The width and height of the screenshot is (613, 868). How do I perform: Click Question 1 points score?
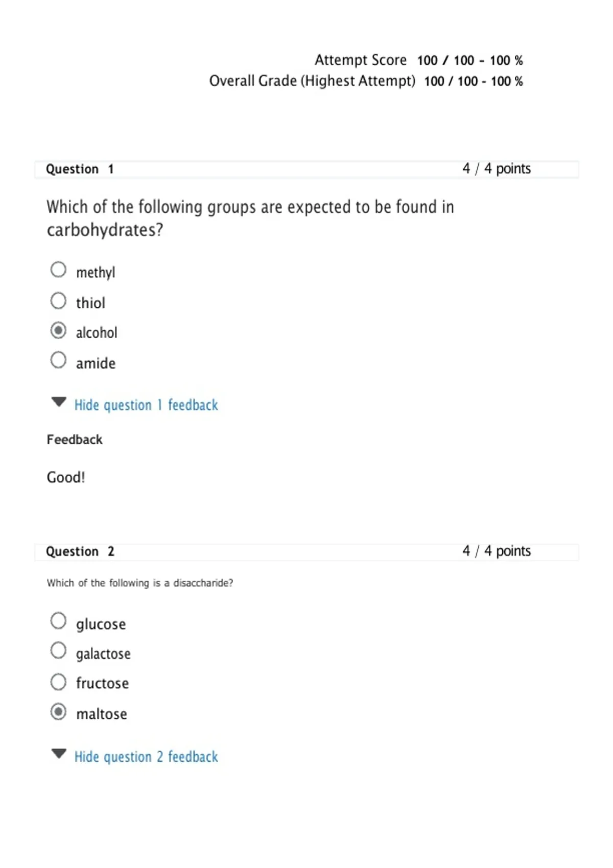497,168
